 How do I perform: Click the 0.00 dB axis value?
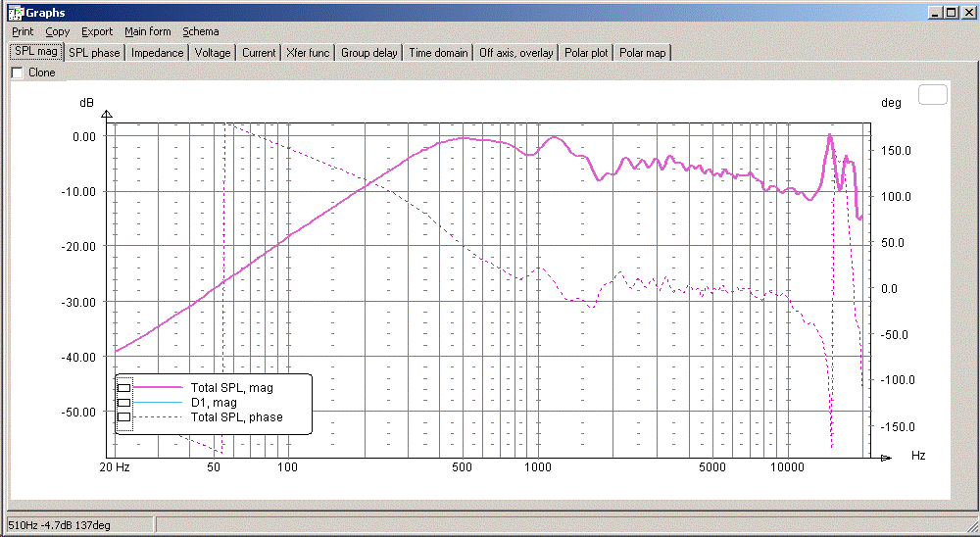point(84,137)
